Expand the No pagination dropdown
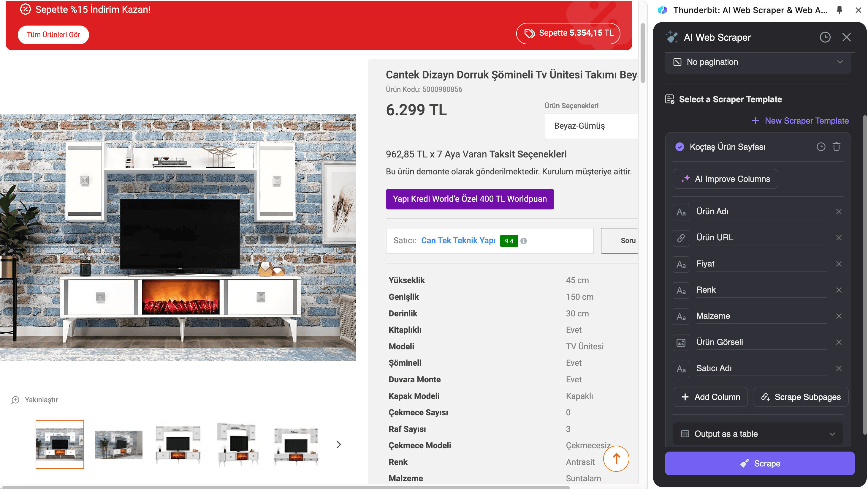The height and width of the screenshot is (489, 868). [x=758, y=62]
